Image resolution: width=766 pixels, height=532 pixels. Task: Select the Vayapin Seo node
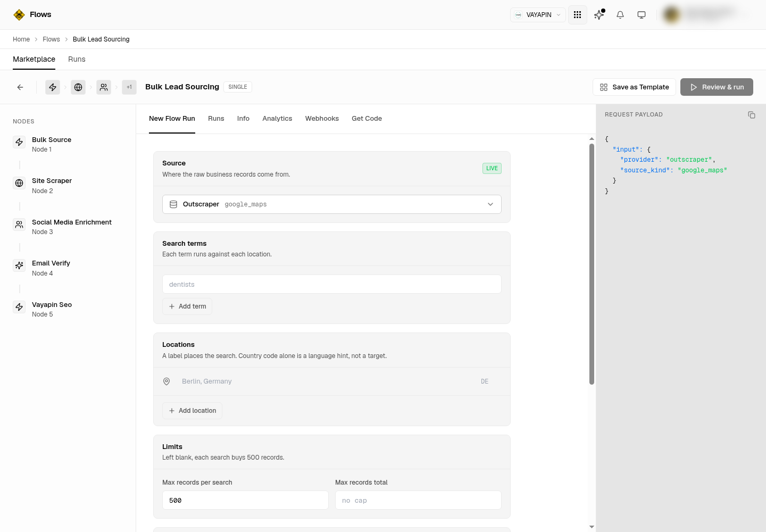(68, 309)
